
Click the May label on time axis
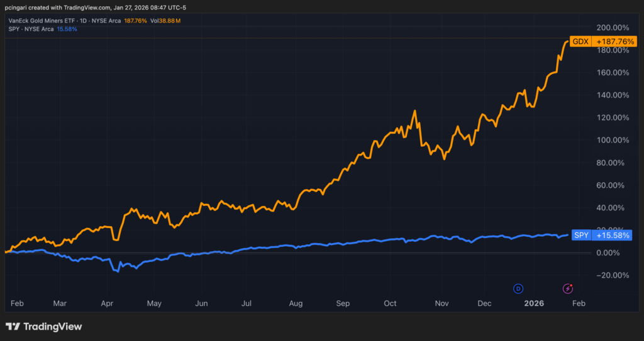[154, 303]
